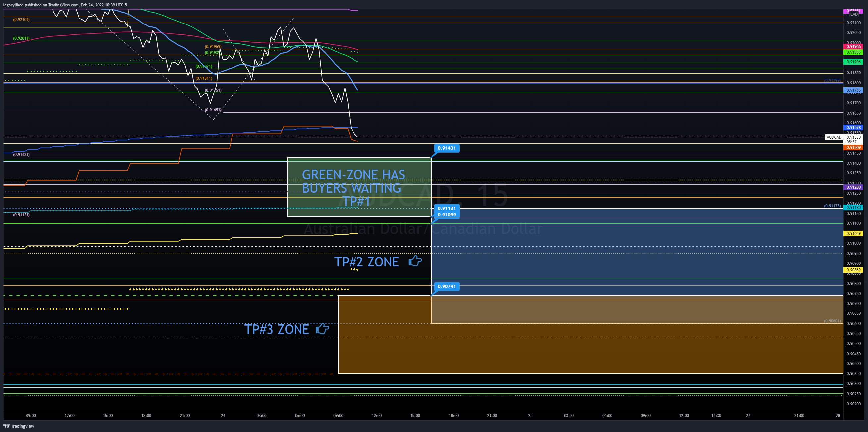Click the light blue 0.91765 price label
The width and height of the screenshot is (868, 432).
coord(853,90)
